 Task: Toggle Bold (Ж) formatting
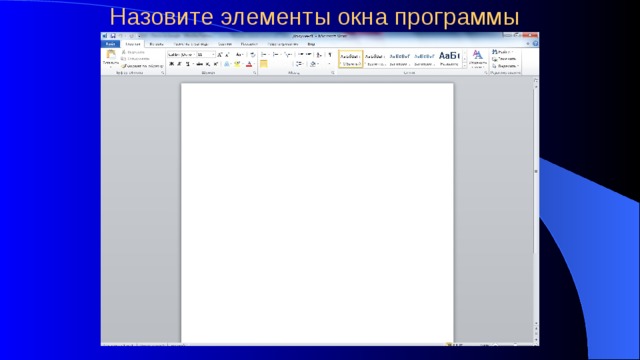point(171,64)
